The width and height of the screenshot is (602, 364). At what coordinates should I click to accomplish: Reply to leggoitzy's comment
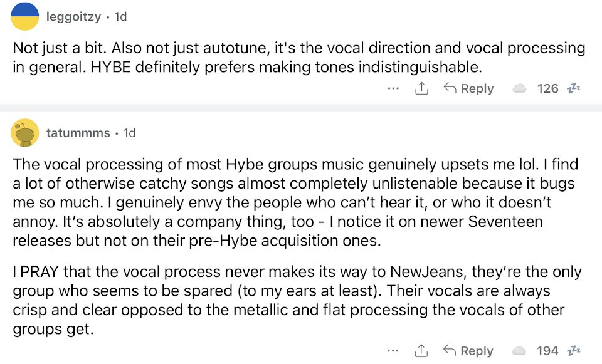(x=468, y=89)
